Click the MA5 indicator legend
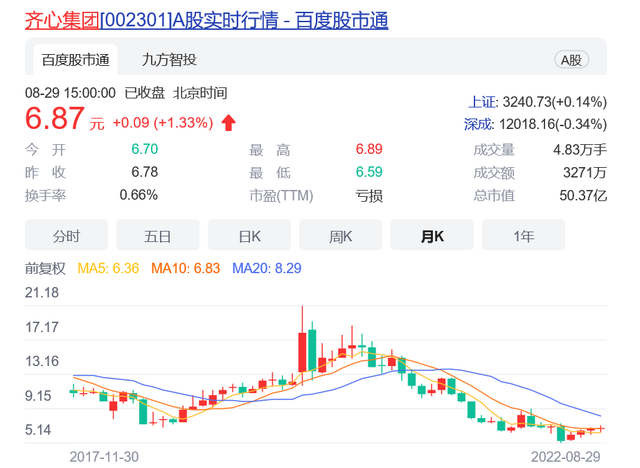 tap(109, 268)
